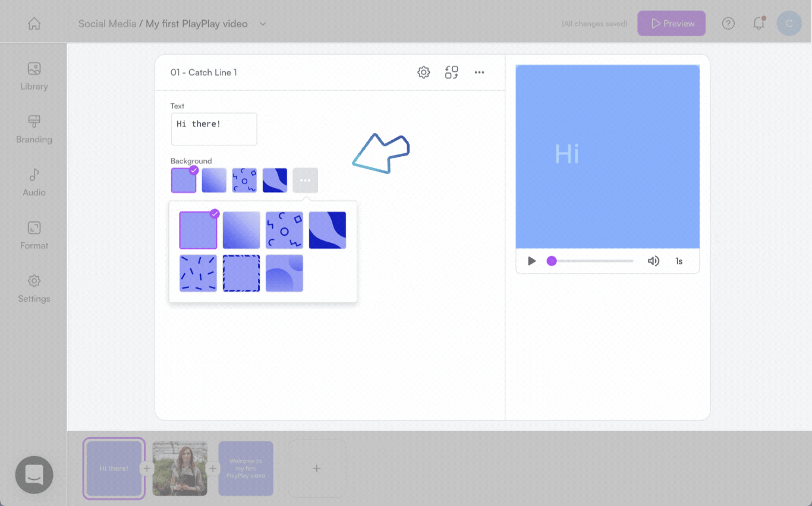Open the chat support bubble
Viewport: 812px width, 506px height.
click(x=34, y=475)
